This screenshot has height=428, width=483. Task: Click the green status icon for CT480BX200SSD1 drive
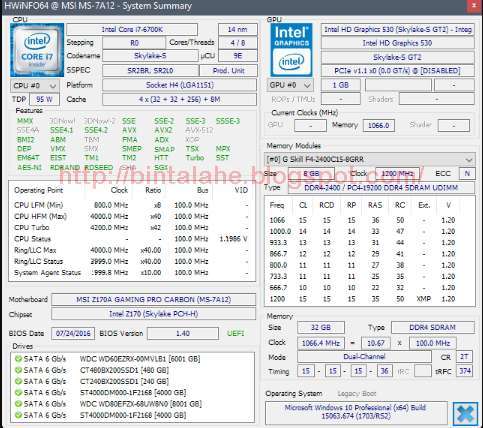[x=18, y=370]
